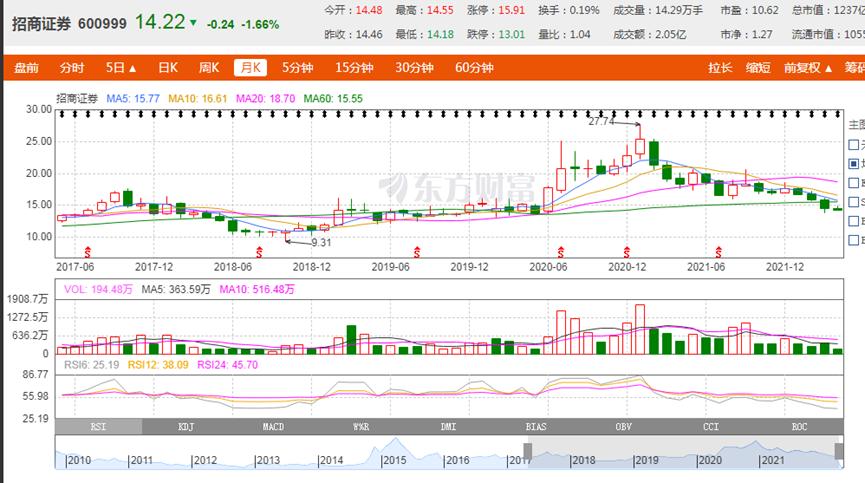Viewport: 865px width, 483px height.
Task: Switch to the 日K daily candlestick tab
Action: point(168,68)
